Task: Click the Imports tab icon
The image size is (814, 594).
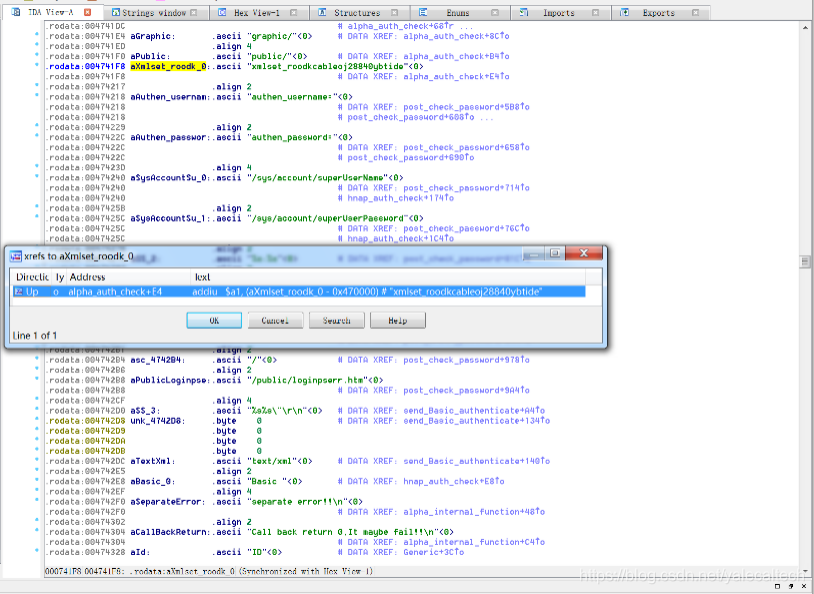Action: [524, 12]
